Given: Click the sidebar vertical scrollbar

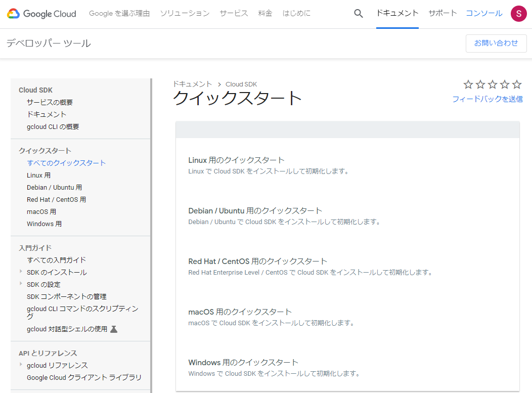Looking at the screenshot, I should pyautogui.click(x=151, y=236).
